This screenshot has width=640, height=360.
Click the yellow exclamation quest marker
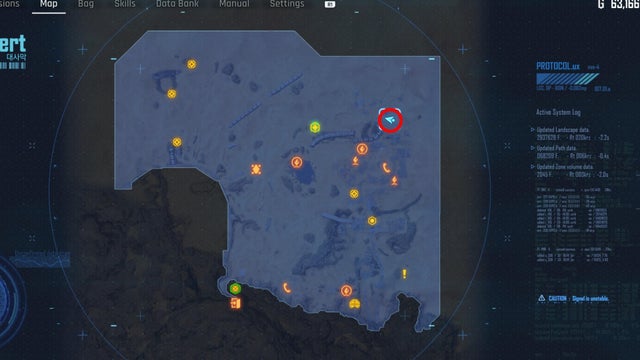click(x=404, y=274)
